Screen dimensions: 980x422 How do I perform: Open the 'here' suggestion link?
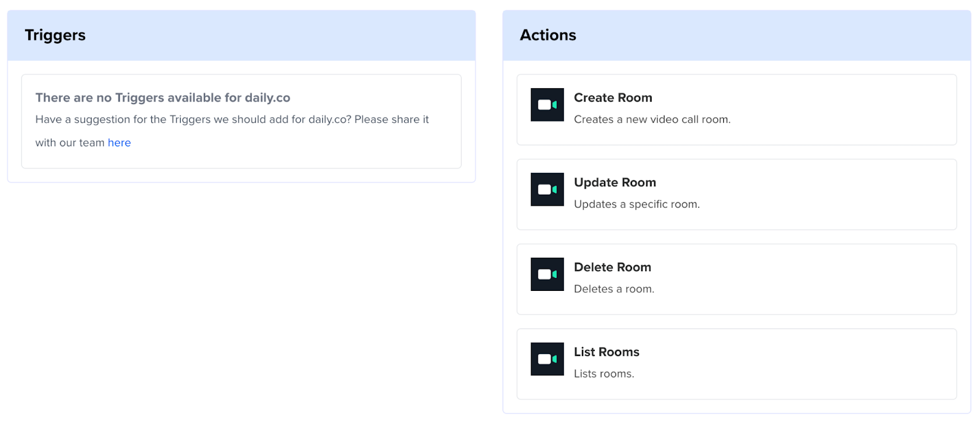pos(119,143)
